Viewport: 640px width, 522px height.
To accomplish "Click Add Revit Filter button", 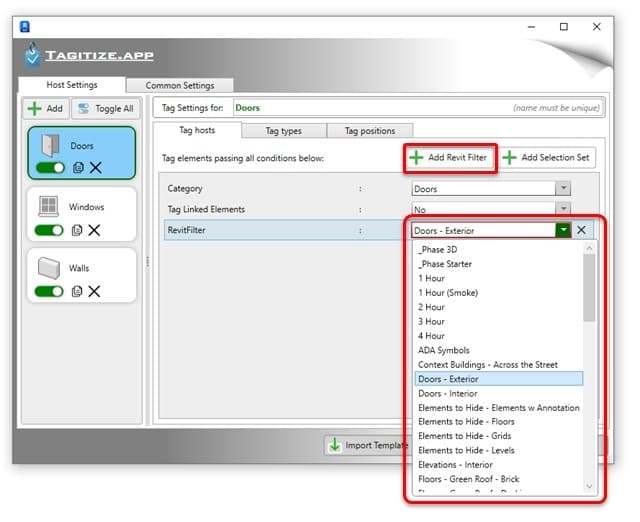I will click(x=450, y=158).
